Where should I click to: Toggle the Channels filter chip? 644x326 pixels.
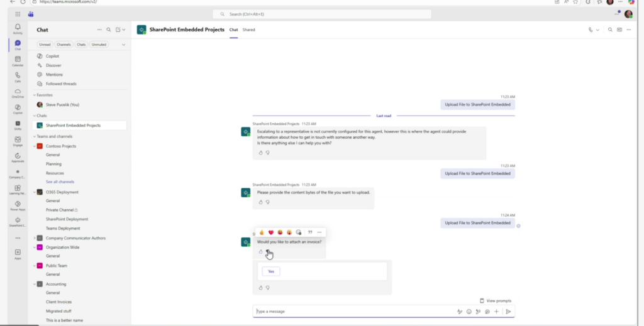pyautogui.click(x=64, y=45)
